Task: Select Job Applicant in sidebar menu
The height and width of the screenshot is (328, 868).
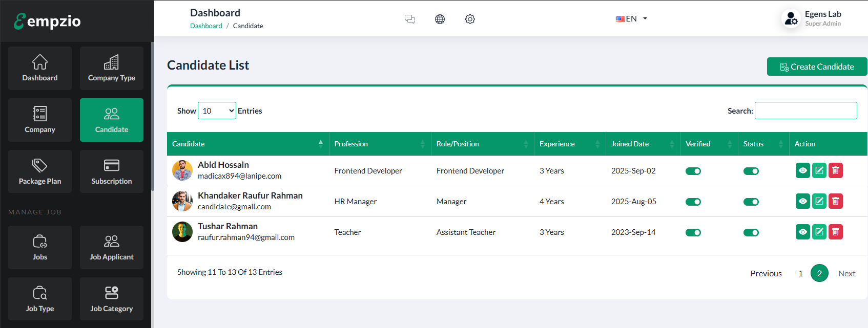Action: (x=112, y=247)
